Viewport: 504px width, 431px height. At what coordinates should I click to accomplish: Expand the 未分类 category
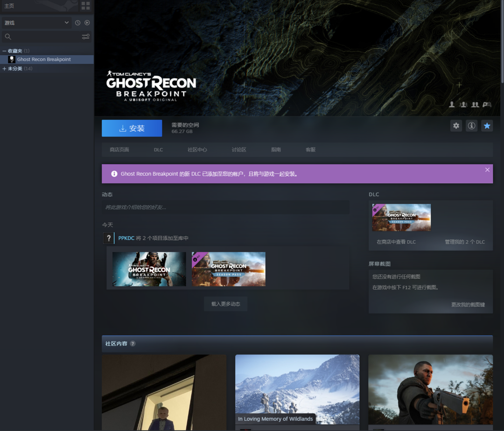point(4,69)
